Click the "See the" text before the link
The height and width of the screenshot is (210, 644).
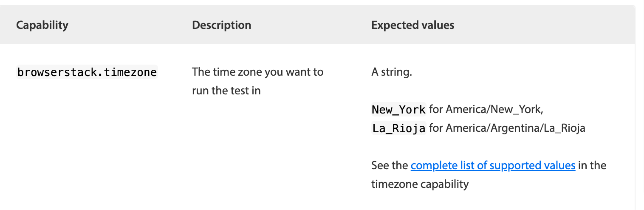(390, 165)
